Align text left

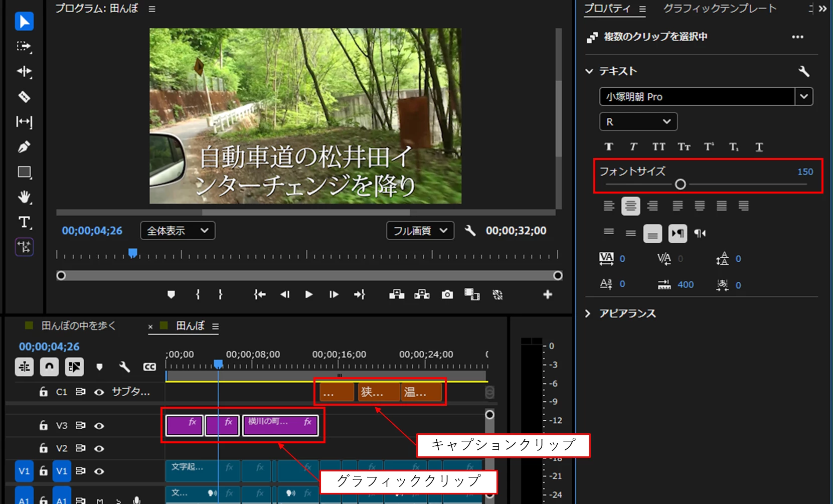609,206
